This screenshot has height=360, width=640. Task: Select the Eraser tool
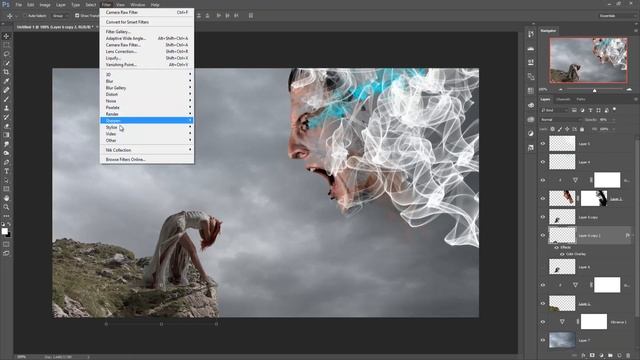6,126
